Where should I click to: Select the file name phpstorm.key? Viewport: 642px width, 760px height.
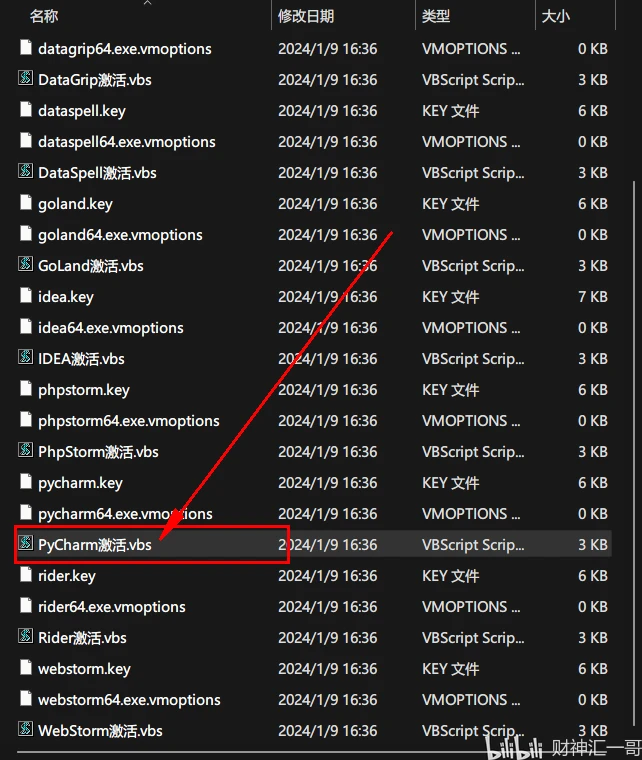point(84,390)
